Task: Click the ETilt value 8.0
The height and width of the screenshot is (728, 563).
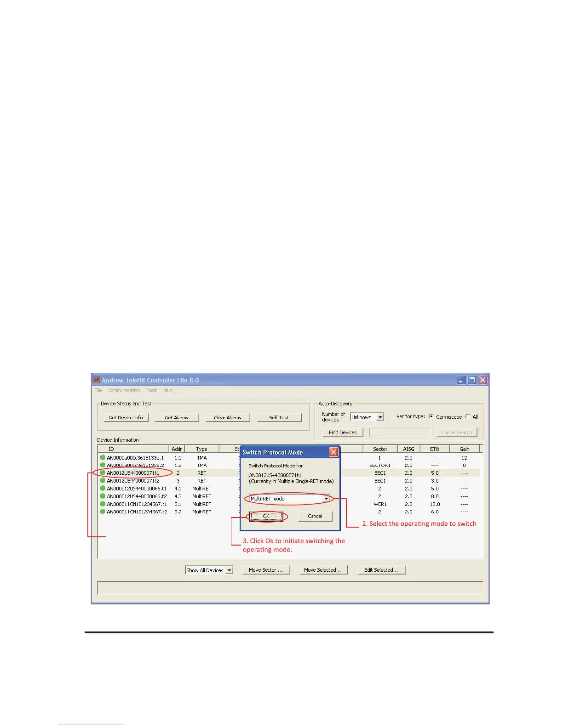Action: [x=435, y=496]
